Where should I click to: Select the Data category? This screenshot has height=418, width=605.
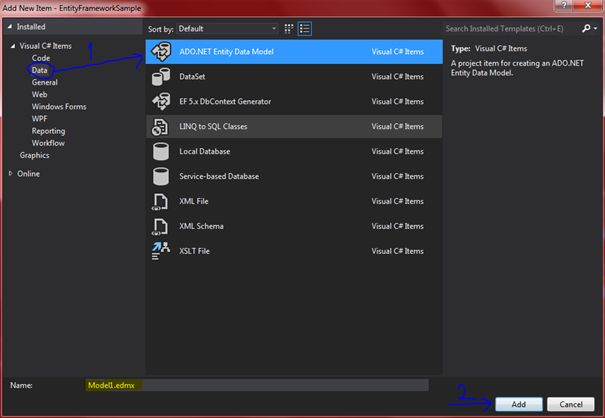[39, 70]
